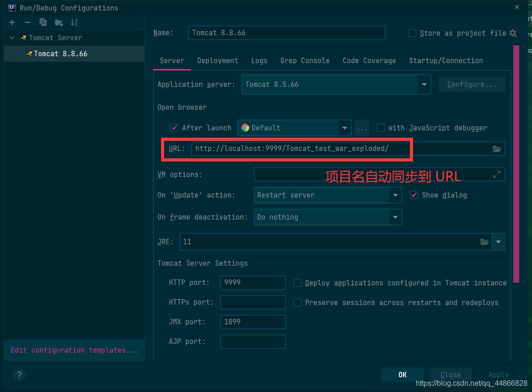The image size is (532, 392).
Task: Click the ellipsis button beside the browser dropdown
Action: 362,128
